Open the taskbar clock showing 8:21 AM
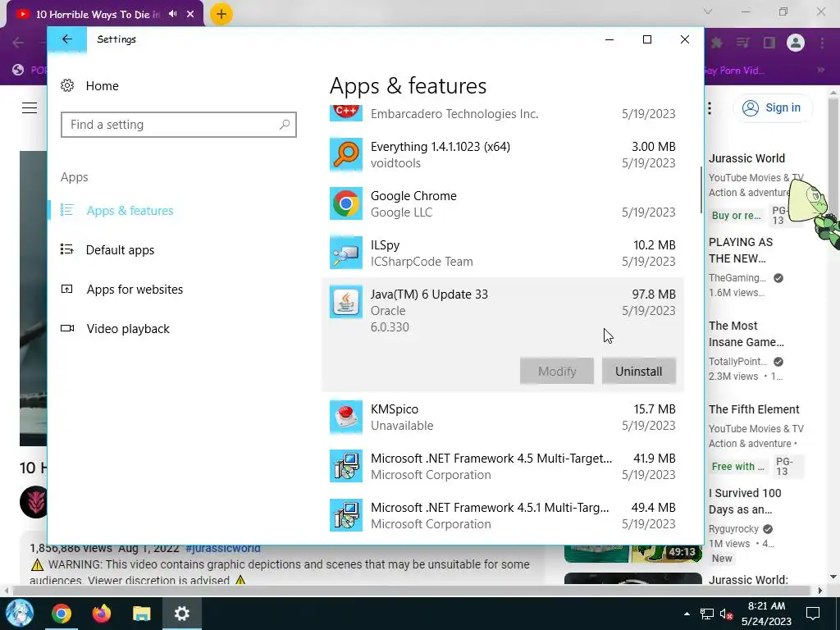Image resolution: width=840 pixels, height=630 pixels. [x=766, y=614]
